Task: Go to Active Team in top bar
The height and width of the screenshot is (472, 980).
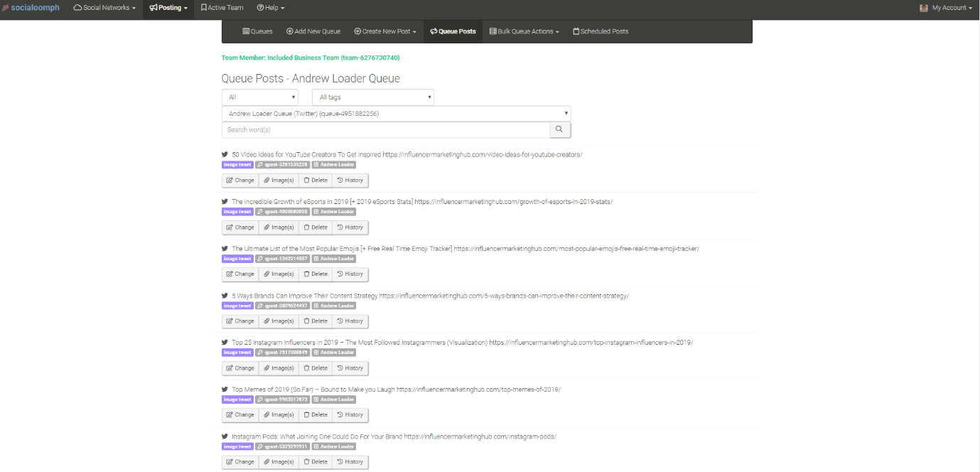Action: (222, 8)
